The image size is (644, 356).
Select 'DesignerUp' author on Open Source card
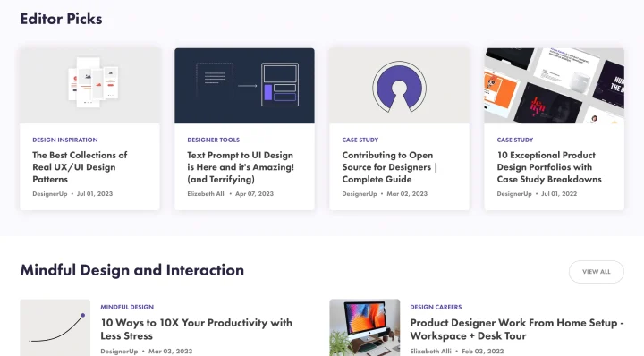click(x=360, y=194)
